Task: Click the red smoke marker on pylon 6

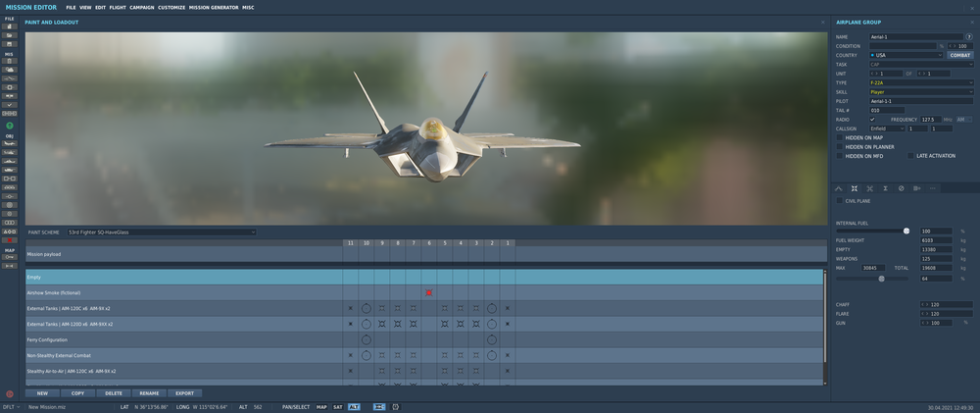Action: pos(429,293)
